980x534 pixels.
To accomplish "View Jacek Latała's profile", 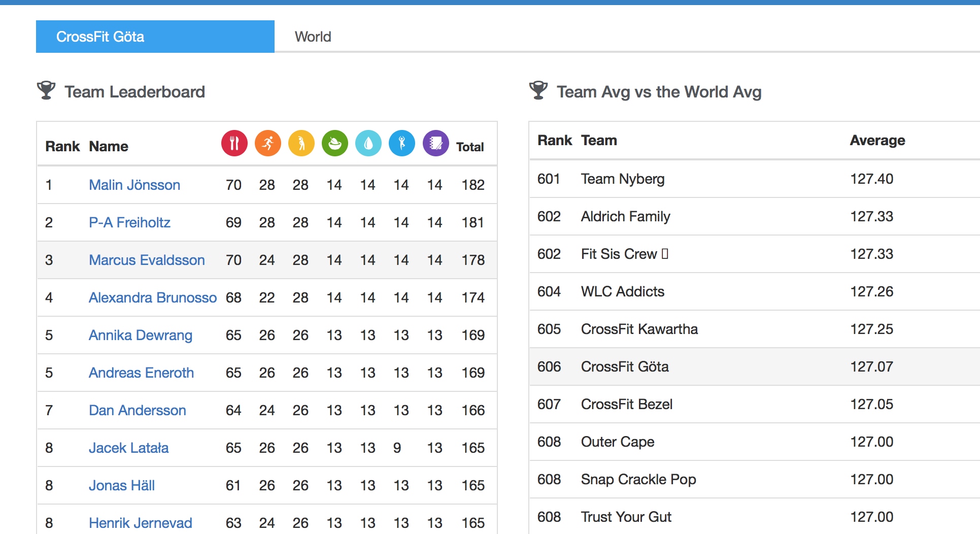I will (128, 448).
